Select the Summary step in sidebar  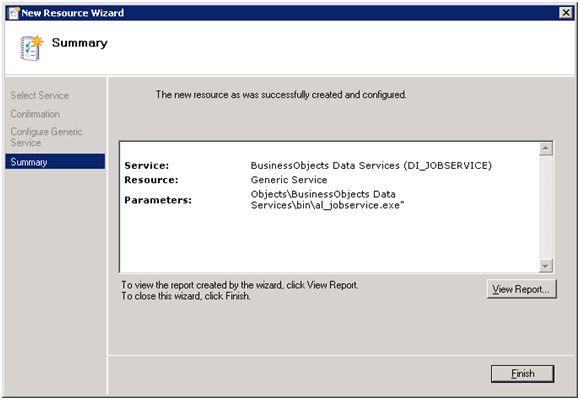point(55,162)
